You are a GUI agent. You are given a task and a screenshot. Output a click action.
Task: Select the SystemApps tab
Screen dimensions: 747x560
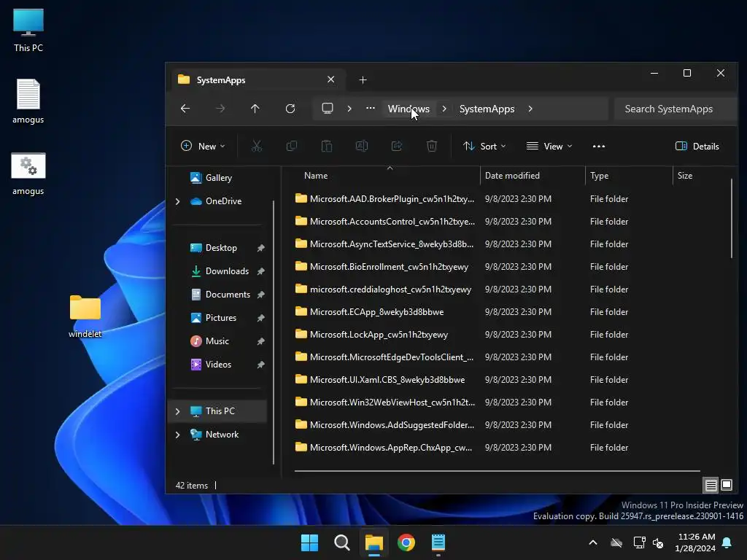(x=258, y=79)
